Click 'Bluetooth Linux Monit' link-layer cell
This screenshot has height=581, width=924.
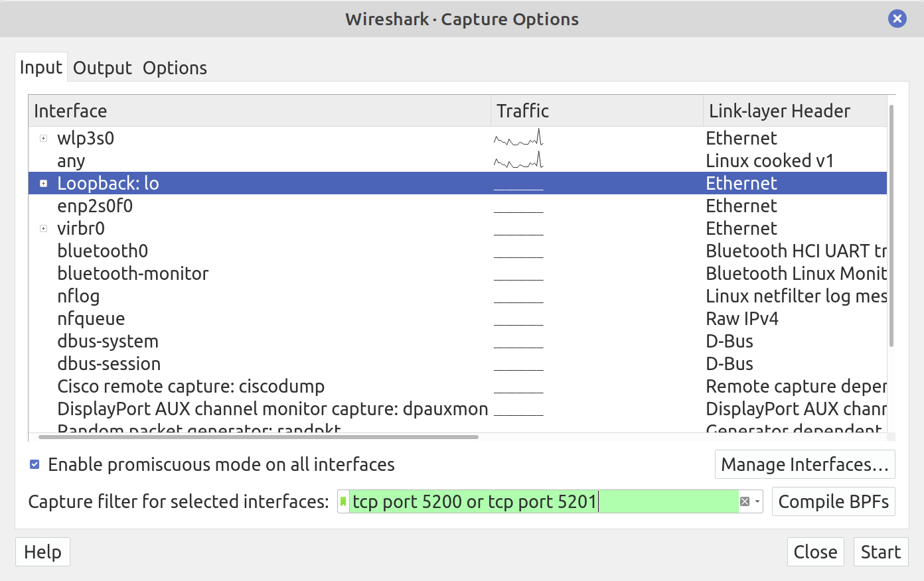click(x=796, y=274)
